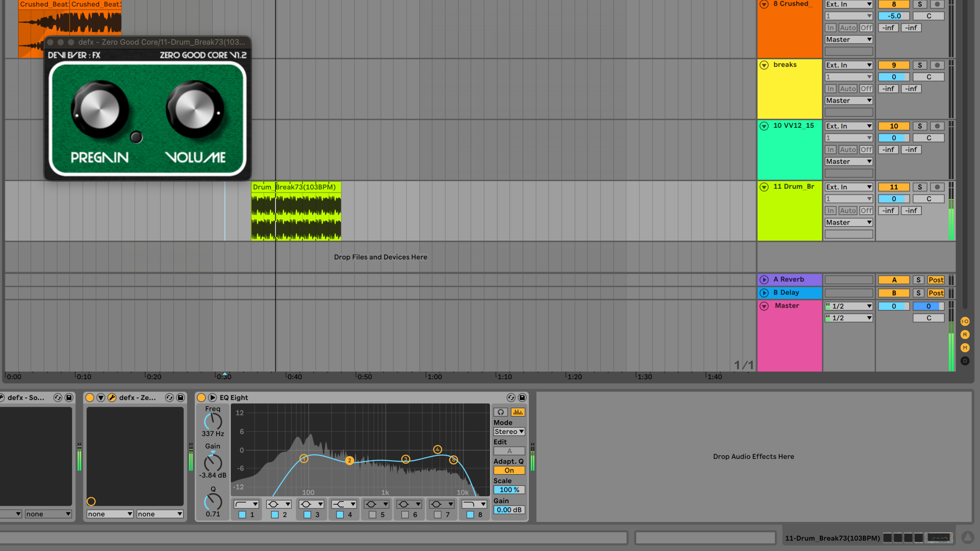The width and height of the screenshot is (980, 551).
Task: Click volume field -5.0 on 8 Crushed track
Action: 894,16
